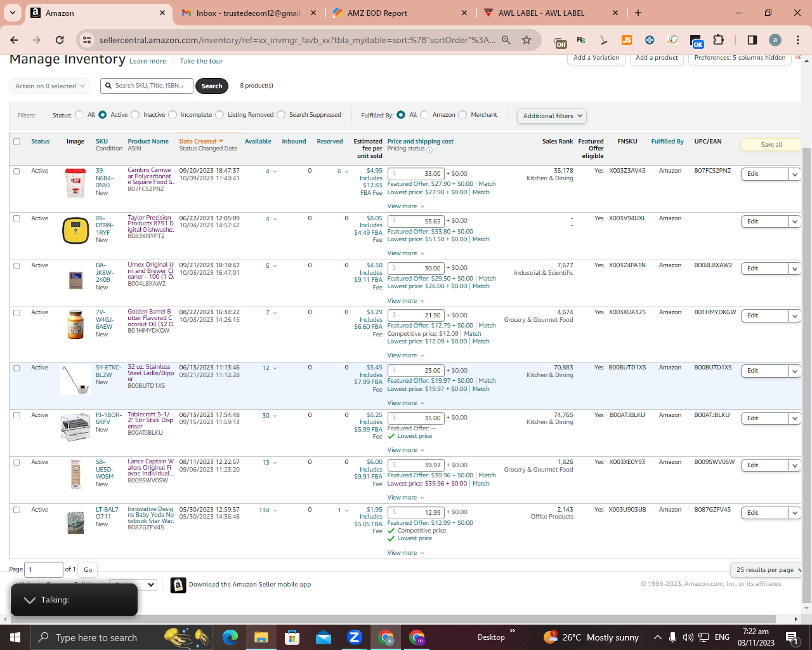Select the Listing Removed status filter
Viewport: 812px width, 650px height.
click(219, 115)
